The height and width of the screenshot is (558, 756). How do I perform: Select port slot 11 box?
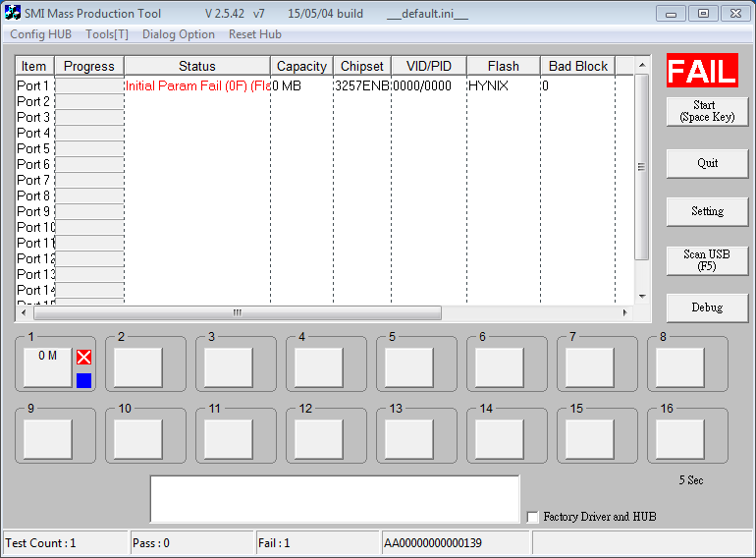click(x=229, y=439)
